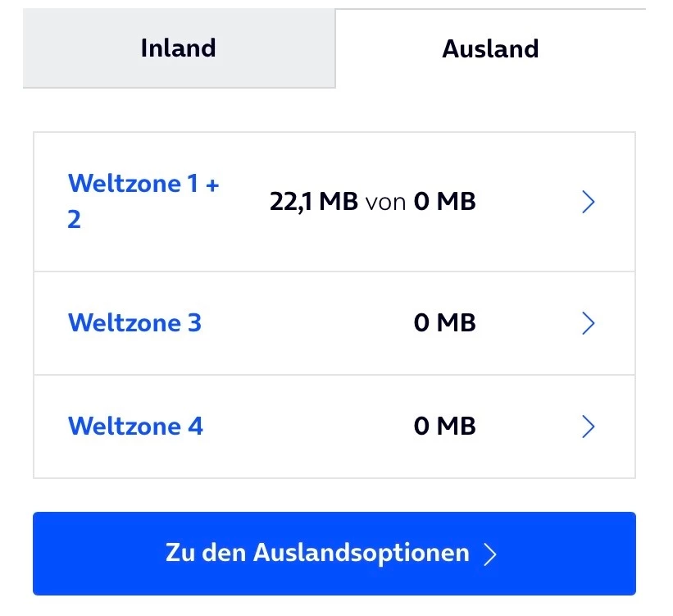This screenshot has width=673, height=616.
Task: Click the 0 MB value for Weltzone 4
Action: (444, 427)
